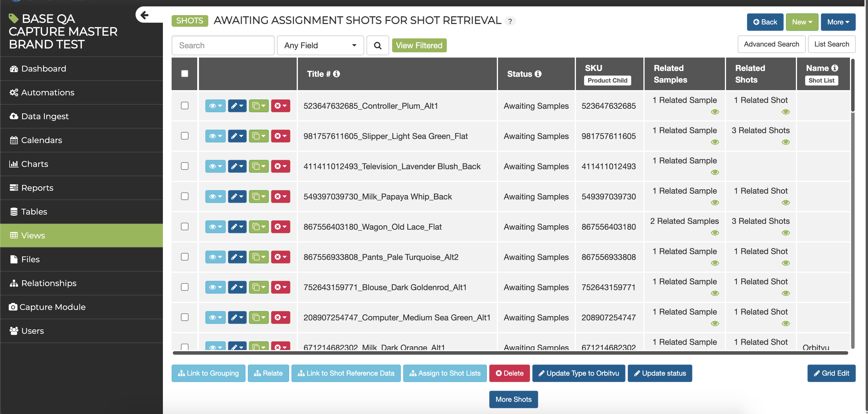Screen dimensions: 868x414
Task: Click blue edit pencil for Slipper_Light Sea Green row
Action: tap(237, 136)
